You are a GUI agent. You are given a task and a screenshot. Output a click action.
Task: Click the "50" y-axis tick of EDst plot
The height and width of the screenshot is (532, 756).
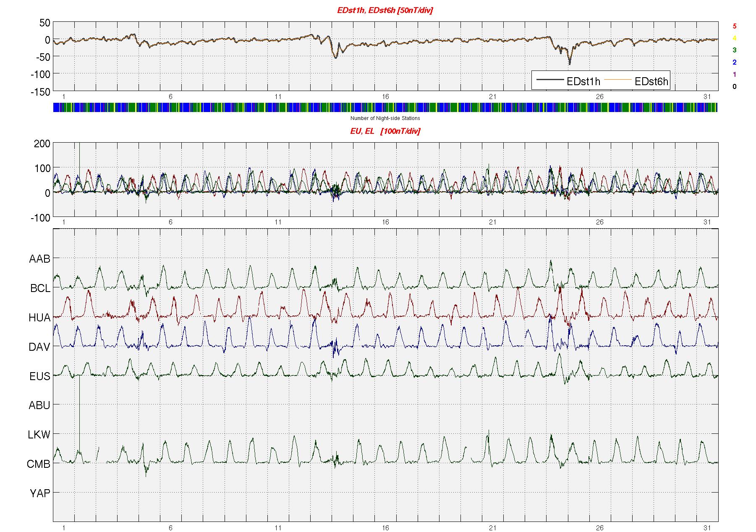coord(45,23)
